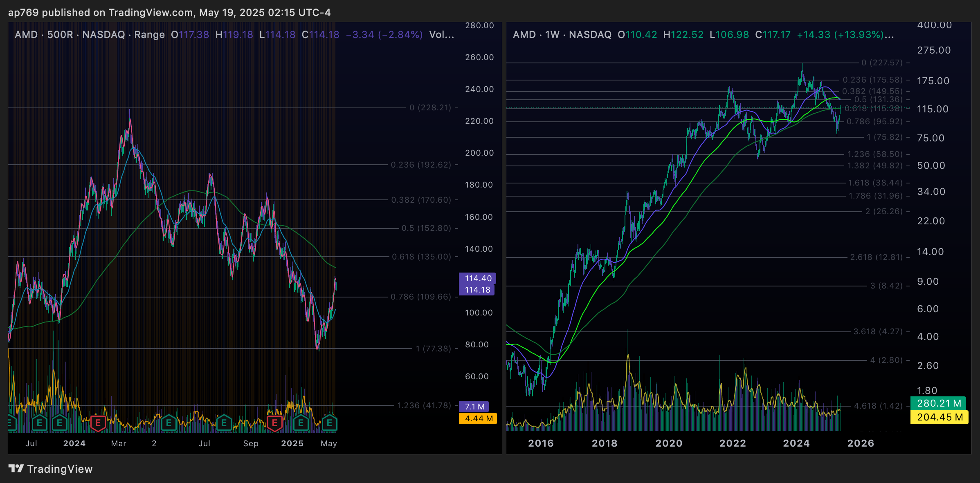Select the 0.5 (131.36) Fibonacci label

[x=878, y=99]
